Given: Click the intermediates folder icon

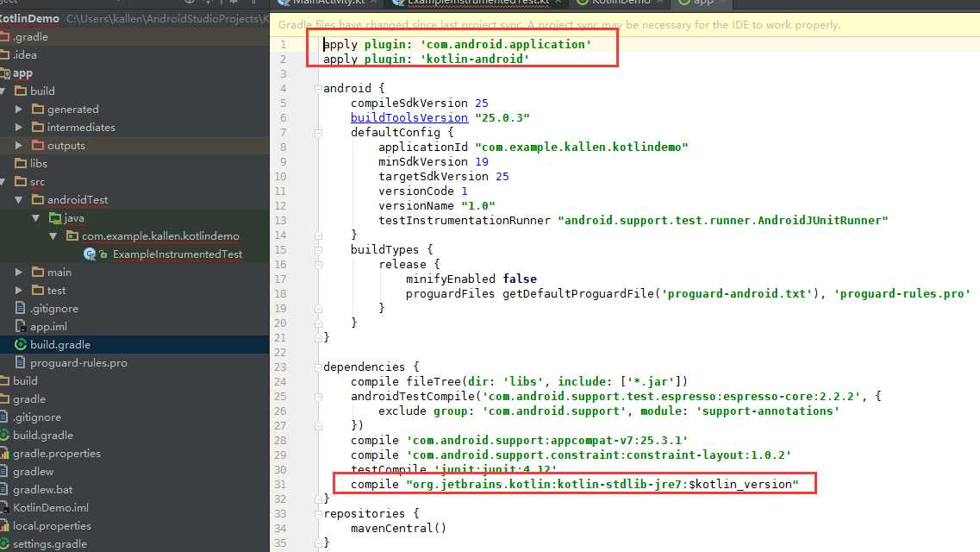Looking at the screenshot, I should click(x=38, y=127).
